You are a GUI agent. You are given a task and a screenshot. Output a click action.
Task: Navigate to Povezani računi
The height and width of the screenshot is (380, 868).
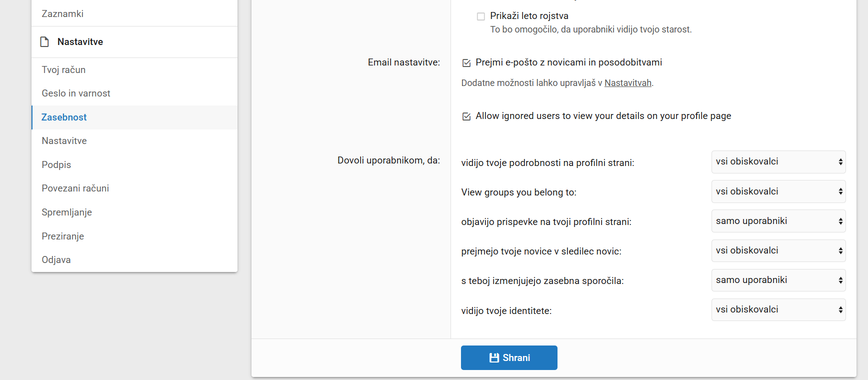pyautogui.click(x=75, y=188)
